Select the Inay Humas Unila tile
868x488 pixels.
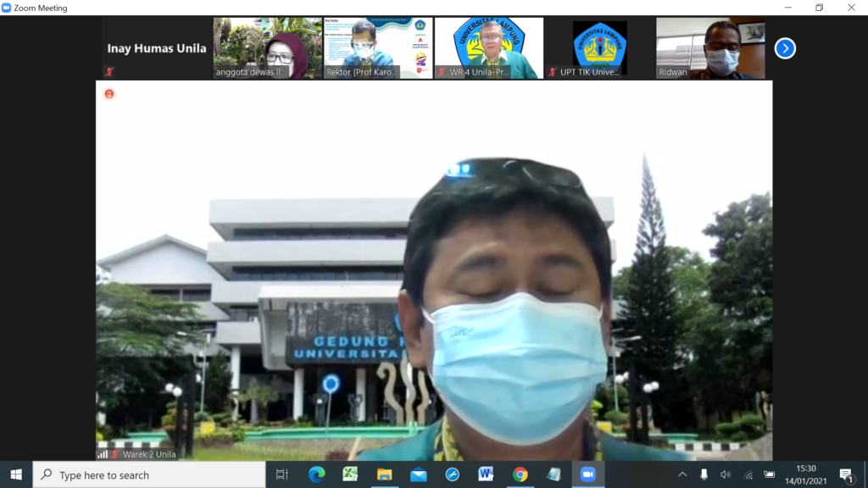point(157,48)
